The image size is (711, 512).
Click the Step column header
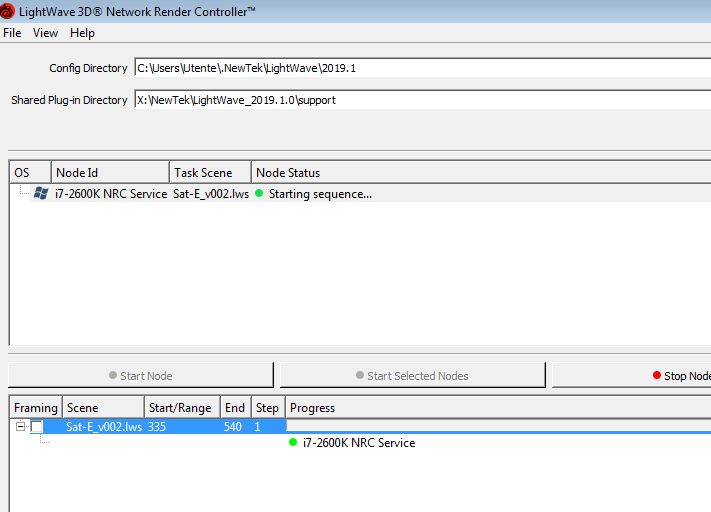(268, 408)
